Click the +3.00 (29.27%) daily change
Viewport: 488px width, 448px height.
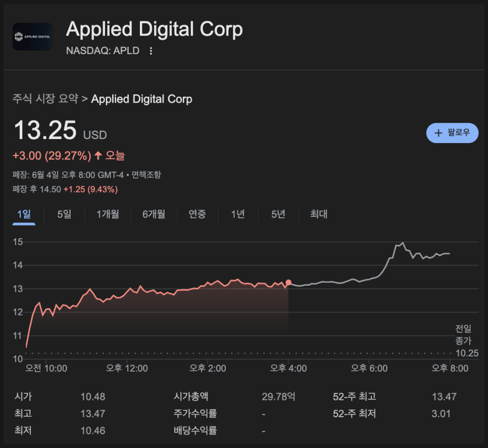(x=52, y=156)
